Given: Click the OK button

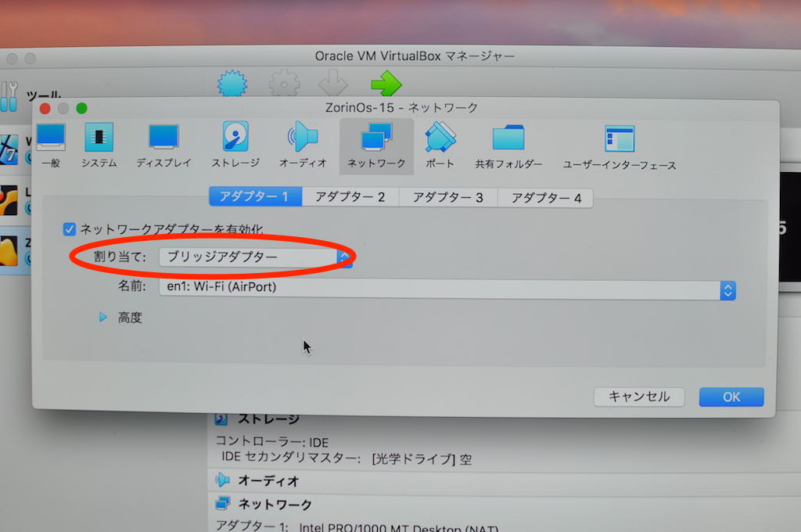Looking at the screenshot, I should point(731,397).
